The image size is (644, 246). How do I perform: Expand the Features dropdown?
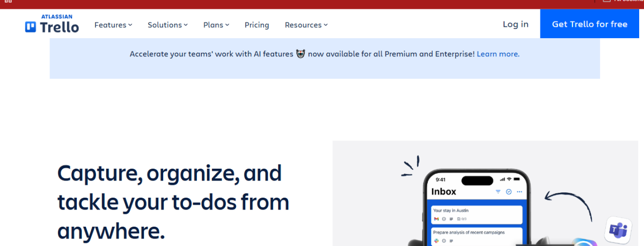tap(113, 25)
